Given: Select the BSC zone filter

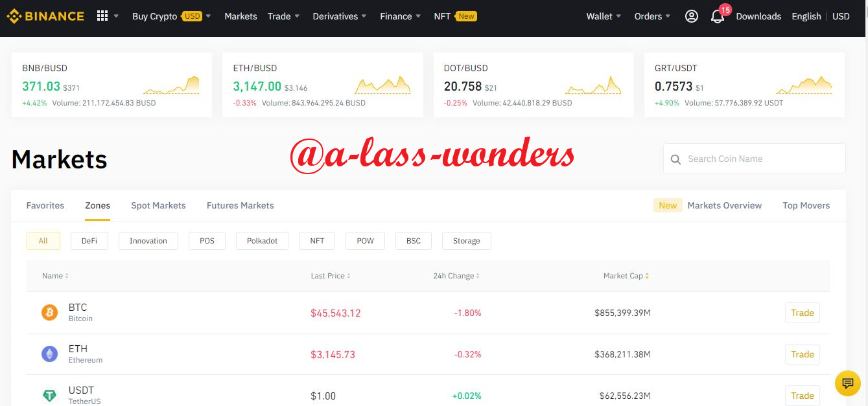Looking at the screenshot, I should (414, 241).
